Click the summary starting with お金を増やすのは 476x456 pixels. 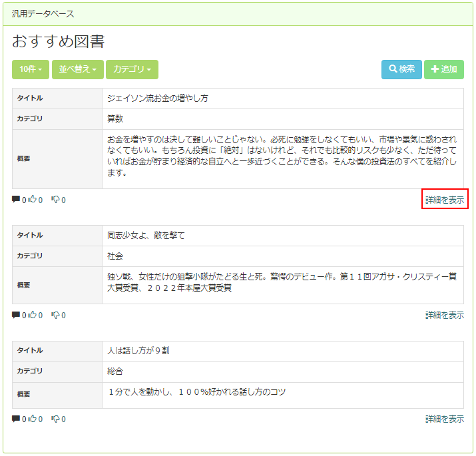282,156
